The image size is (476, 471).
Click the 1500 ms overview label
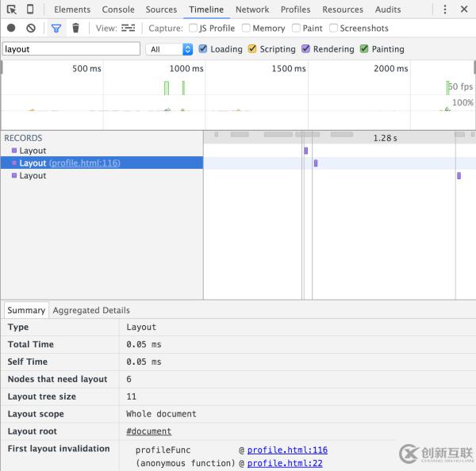pyautogui.click(x=289, y=68)
